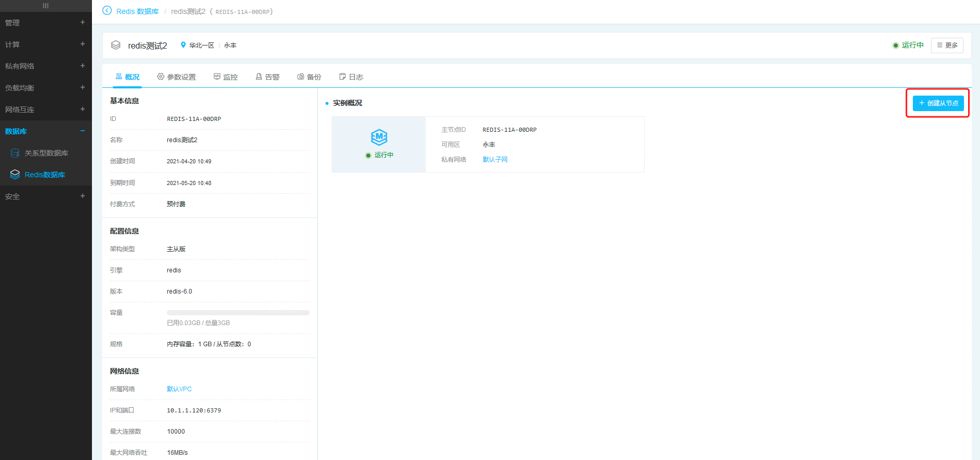Expand the 网络互连 sidebar section

[83, 109]
